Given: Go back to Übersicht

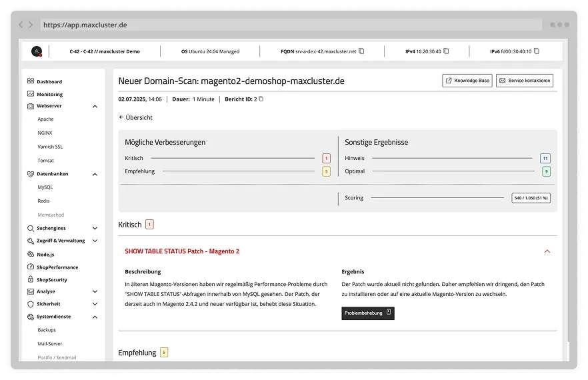Looking at the screenshot, I should (136, 117).
